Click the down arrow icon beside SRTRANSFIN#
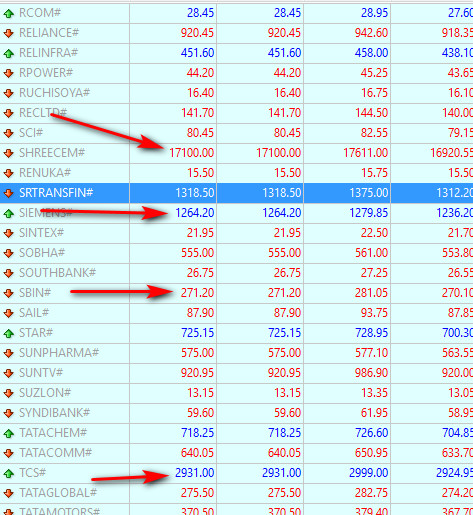Screen dimensions: 473x515 [x=9, y=193]
